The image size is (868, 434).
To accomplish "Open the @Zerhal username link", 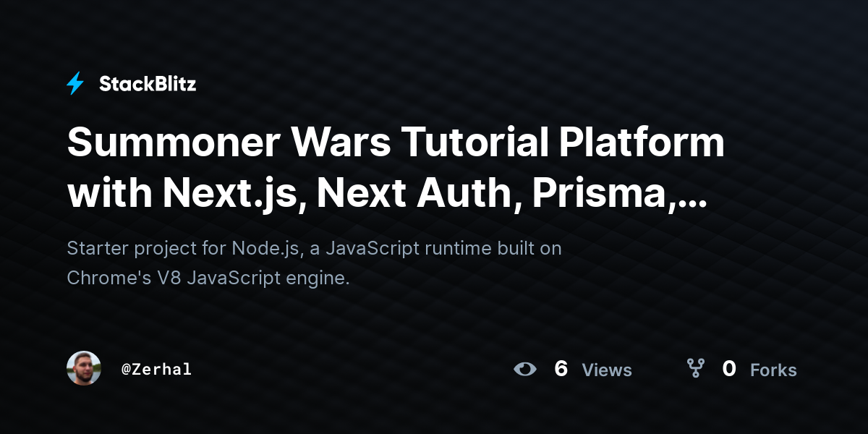I will click(x=156, y=369).
